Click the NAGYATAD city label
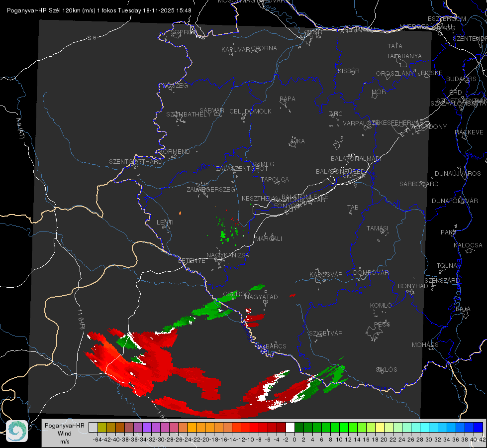The width and height of the screenshot is (487, 448). 261,297
